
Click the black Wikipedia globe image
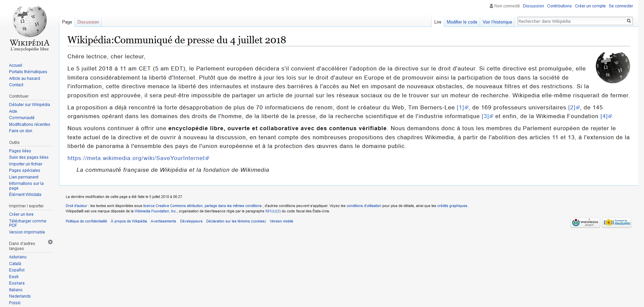pyautogui.click(x=612, y=67)
